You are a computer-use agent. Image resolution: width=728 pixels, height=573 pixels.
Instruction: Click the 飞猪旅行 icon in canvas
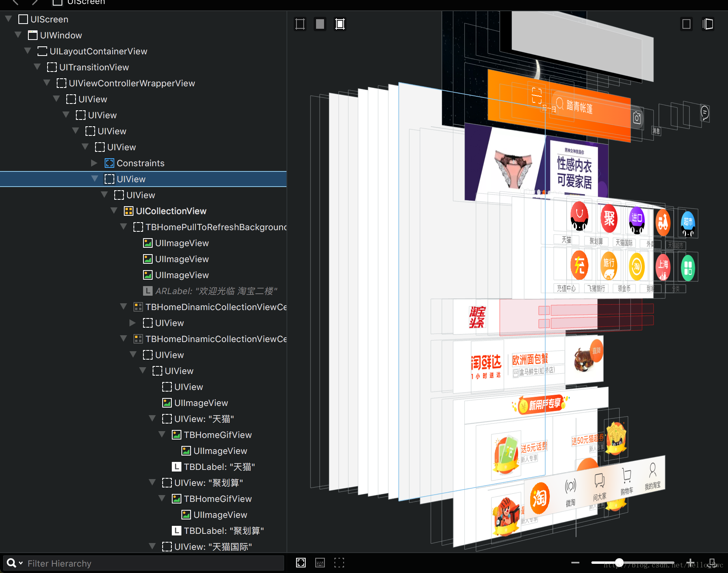(609, 266)
